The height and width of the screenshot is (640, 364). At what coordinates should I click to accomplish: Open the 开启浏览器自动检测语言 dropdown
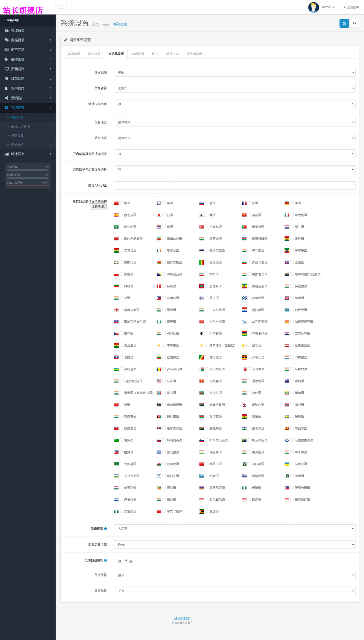(234, 154)
